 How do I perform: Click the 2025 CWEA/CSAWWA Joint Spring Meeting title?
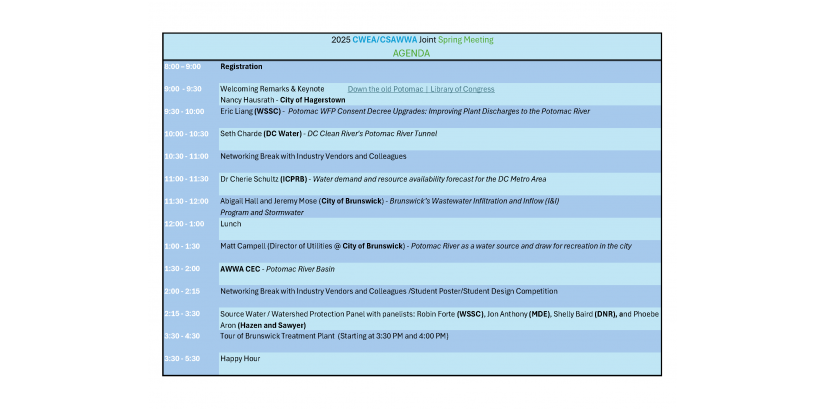point(412,40)
